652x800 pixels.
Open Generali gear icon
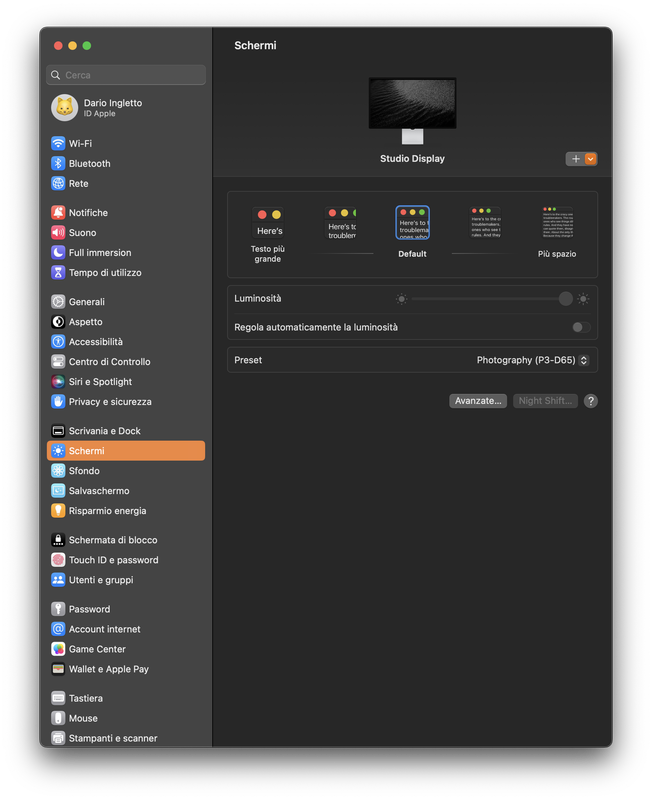(58, 302)
